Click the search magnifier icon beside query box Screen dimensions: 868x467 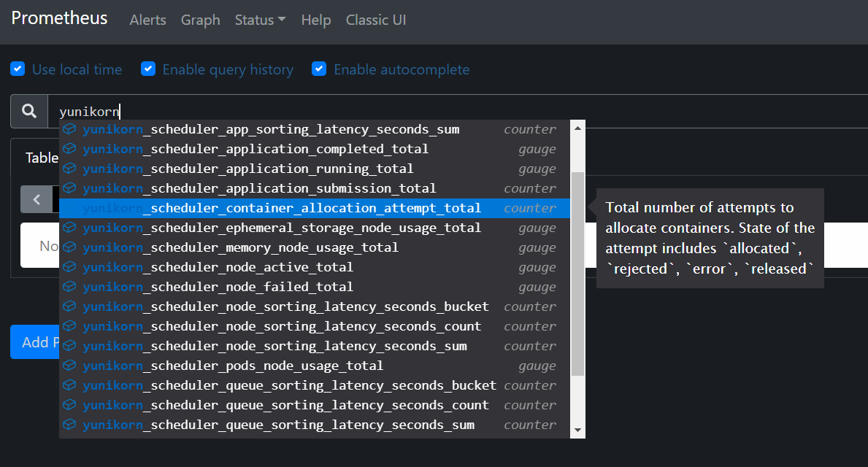(29, 112)
